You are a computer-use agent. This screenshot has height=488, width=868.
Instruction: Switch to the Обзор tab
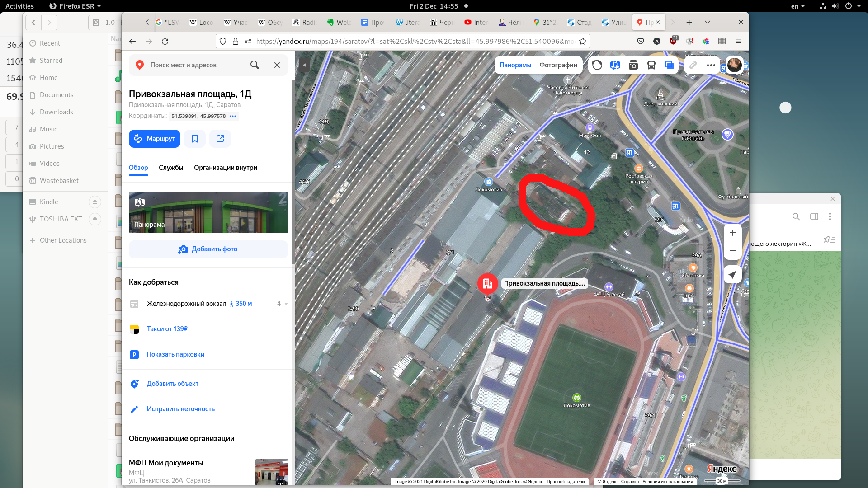click(x=138, y=168)
